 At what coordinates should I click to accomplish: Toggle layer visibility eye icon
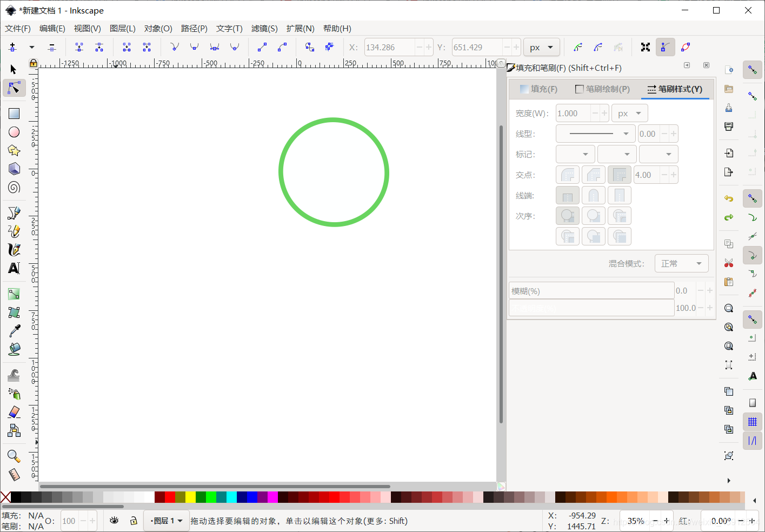tap(114, 521)
